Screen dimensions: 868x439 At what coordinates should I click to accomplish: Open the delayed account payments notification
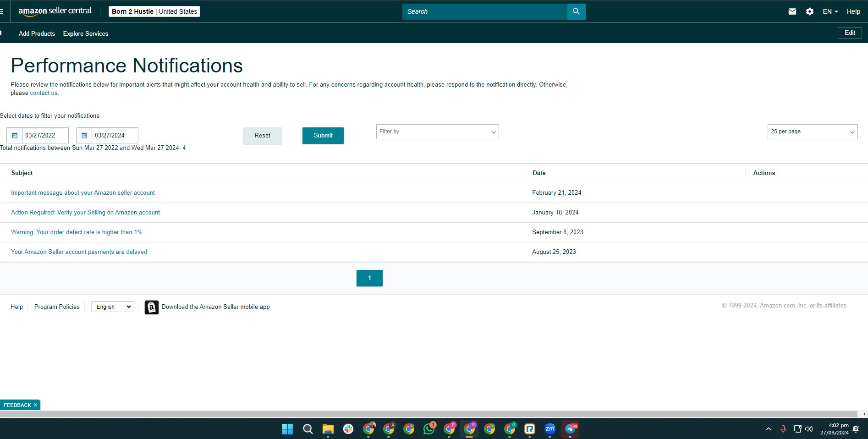79,252
